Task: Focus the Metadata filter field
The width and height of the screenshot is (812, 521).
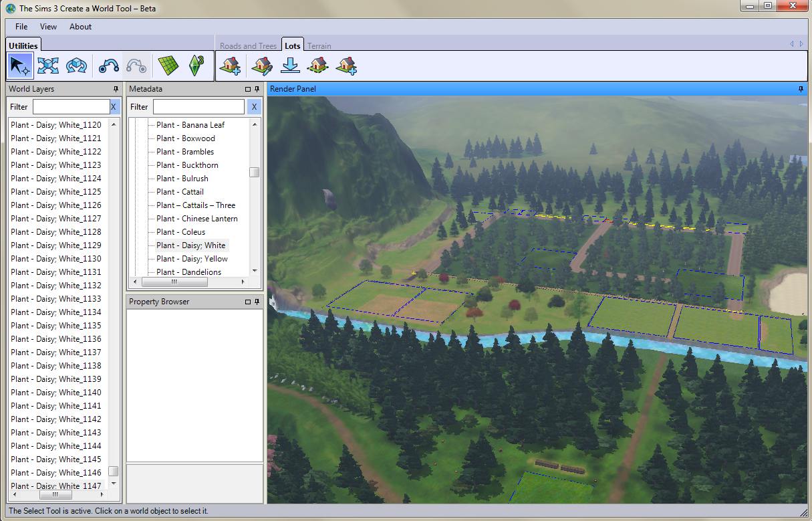Action: click(198, 106)
